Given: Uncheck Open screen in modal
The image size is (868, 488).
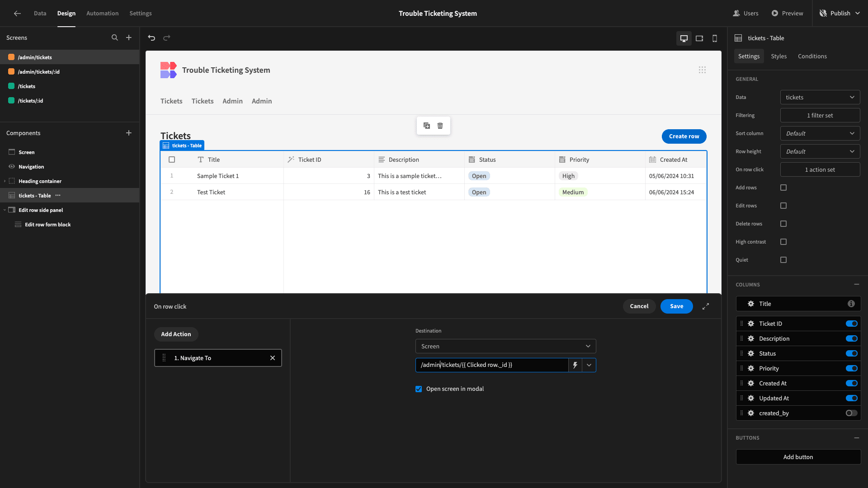Looking at the screenshot, I should tap(419, 389).
